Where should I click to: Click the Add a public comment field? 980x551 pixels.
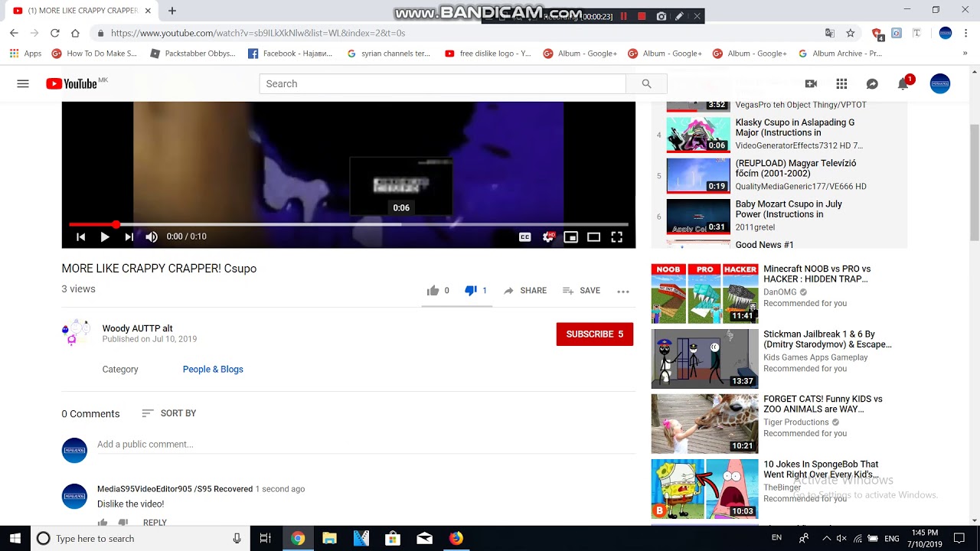pyautogui.click(x=366, y=445)
